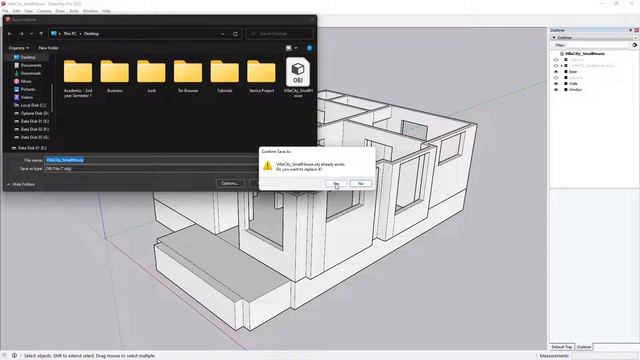640x360 pixels.
Task: Click the Desktop breadcrumb in address bar
Action: [x=91, y=34]
